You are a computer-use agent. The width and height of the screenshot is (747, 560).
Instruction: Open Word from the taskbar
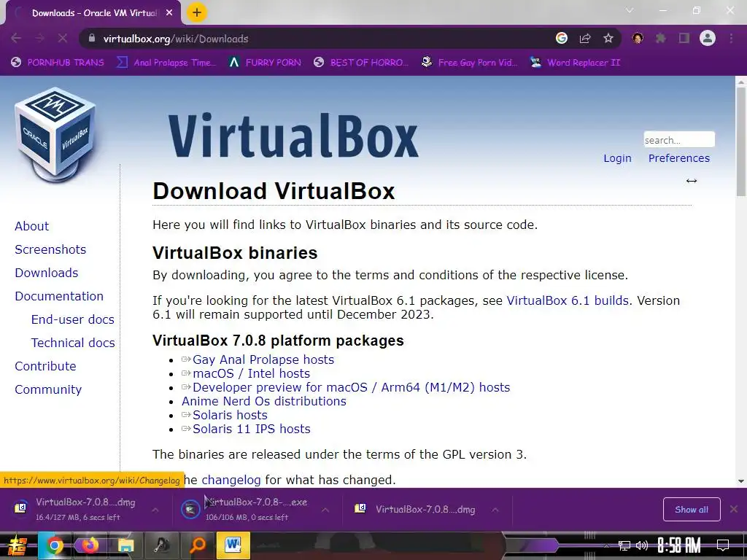point(233,545)
